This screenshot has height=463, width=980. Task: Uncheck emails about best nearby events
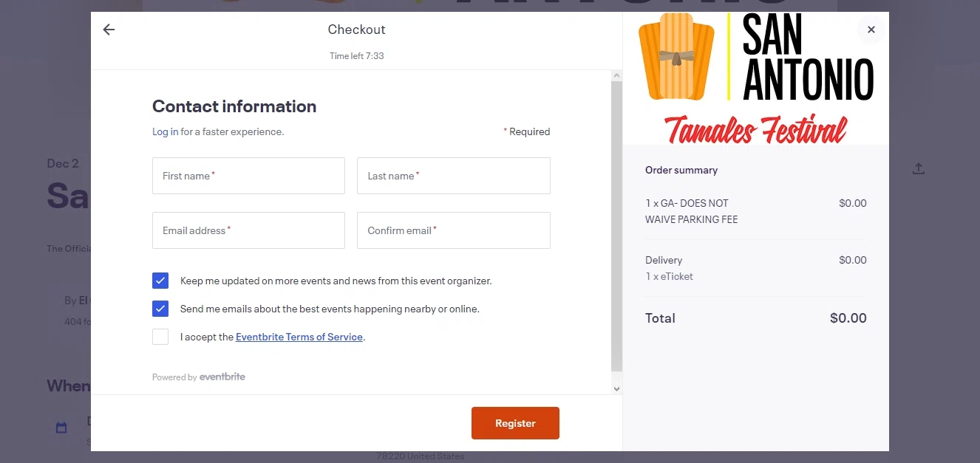160,309
